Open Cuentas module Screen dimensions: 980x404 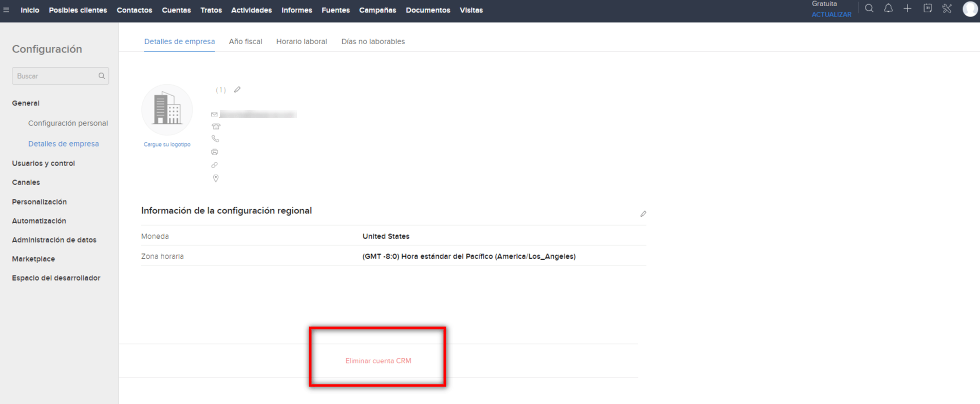[176, 10]
